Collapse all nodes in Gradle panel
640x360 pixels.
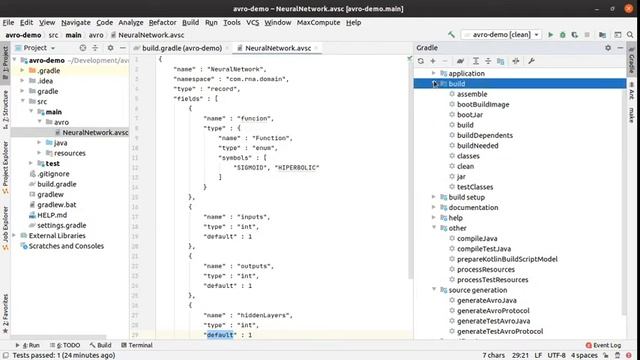click(488, 61)
